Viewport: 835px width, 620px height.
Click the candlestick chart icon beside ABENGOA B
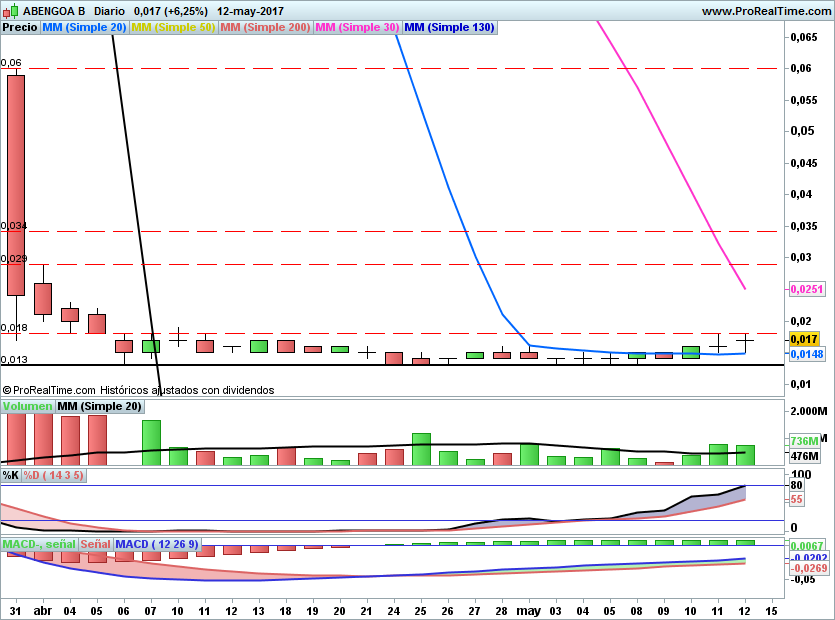pyautogui.click(x=10, y=10)
